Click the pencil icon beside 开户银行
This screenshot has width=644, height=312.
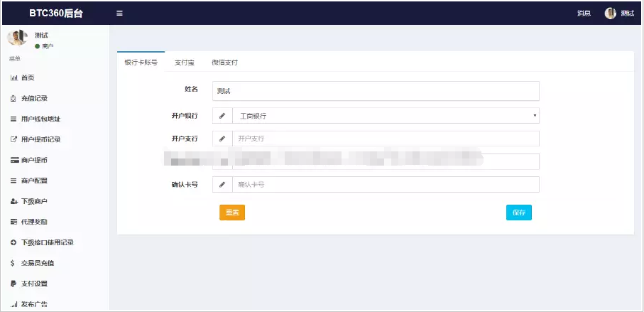pyautogui.click(x=222, y=116)
